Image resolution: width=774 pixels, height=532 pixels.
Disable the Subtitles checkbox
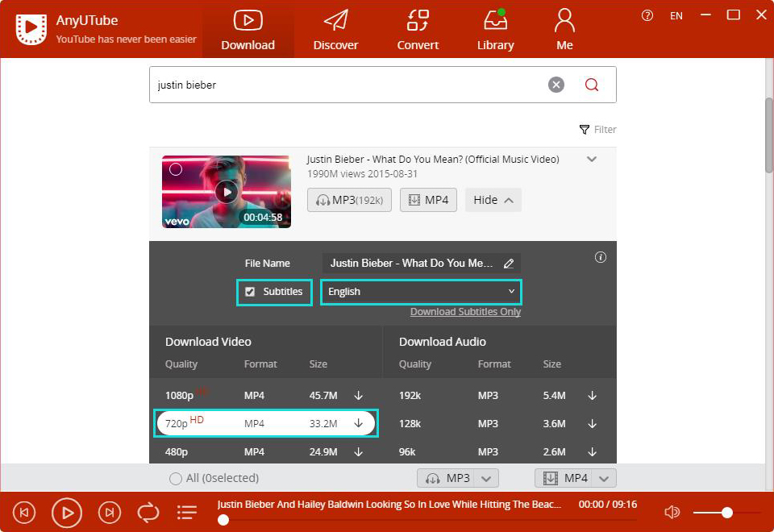point(250,292)
